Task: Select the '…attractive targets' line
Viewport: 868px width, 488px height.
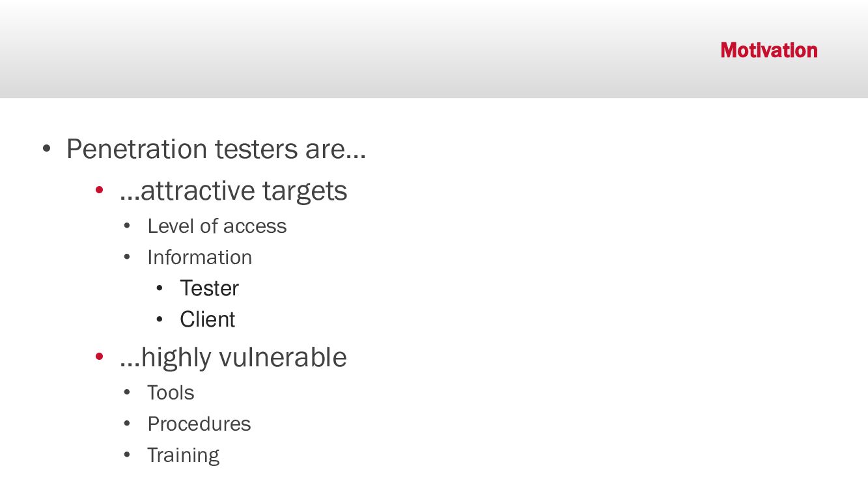Action: coord(233,191)
